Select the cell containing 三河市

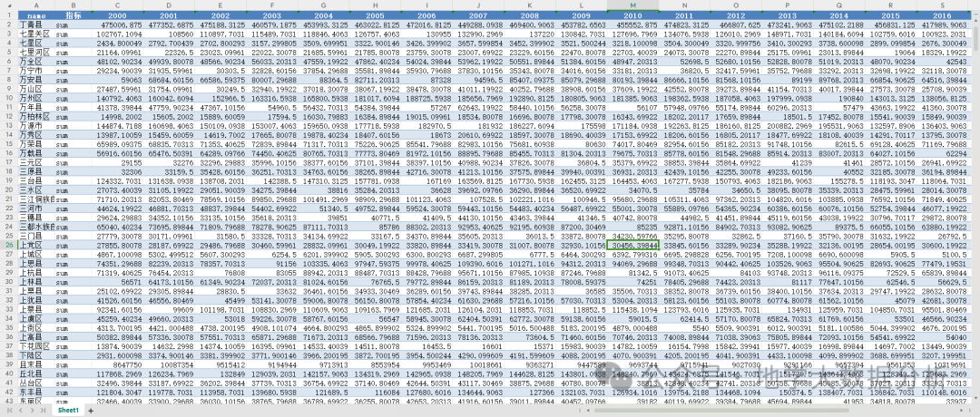tap(36, 209)
